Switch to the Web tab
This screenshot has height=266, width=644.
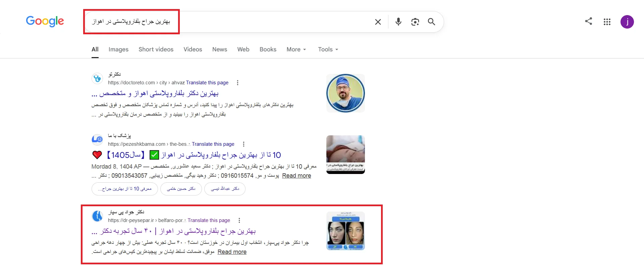pos(243,49)
